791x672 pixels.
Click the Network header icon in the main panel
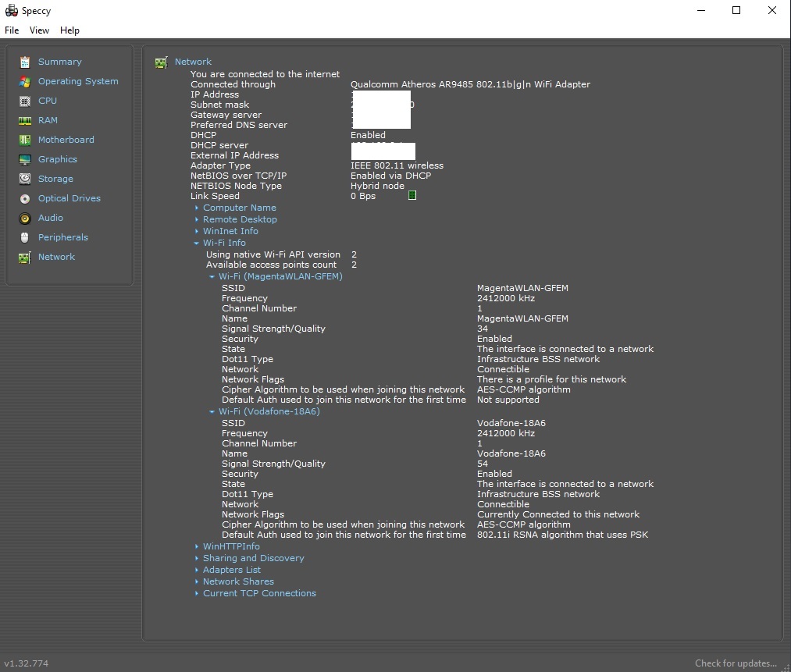pyautogui.click(x=162, y=62)
